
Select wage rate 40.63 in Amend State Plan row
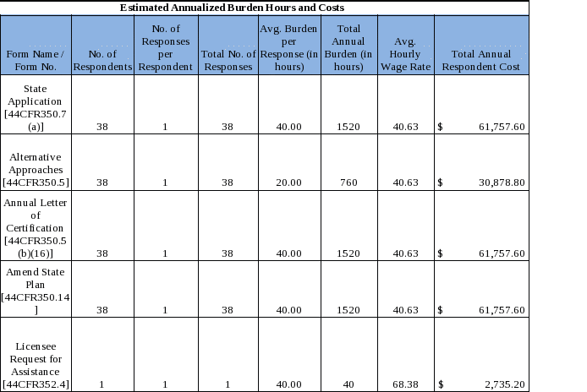coord(405,310)
